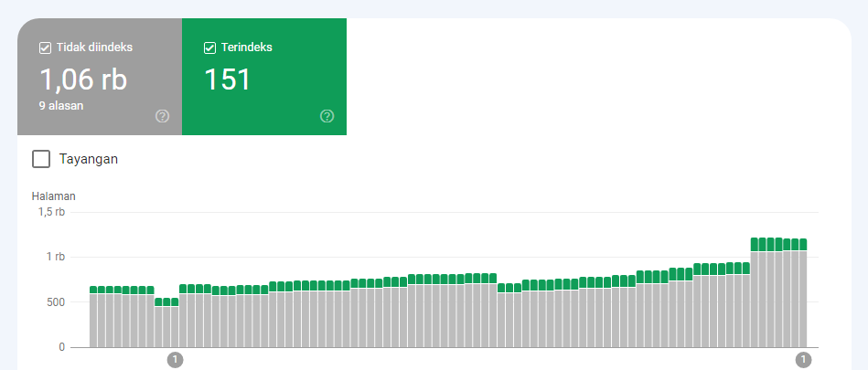Enable the Tayangan checkbox
The width and height of the screenshot is (868, 370).
tap(41, 159)
